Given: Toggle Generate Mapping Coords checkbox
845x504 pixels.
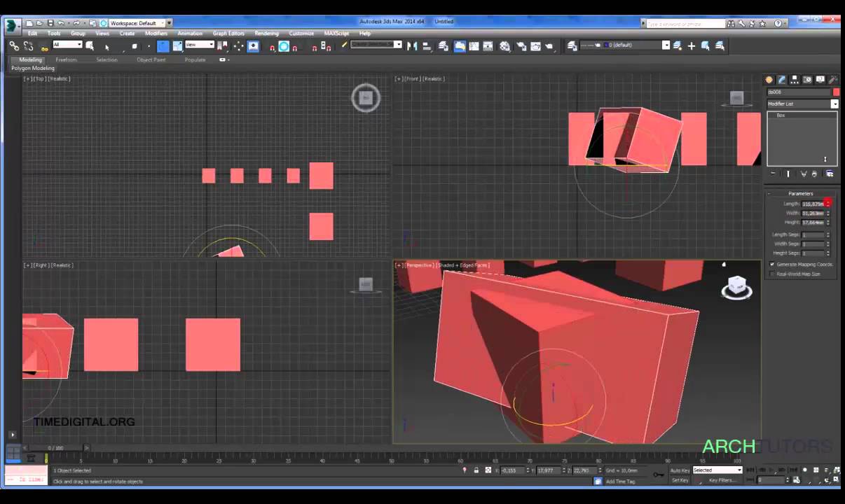Looking at the screenshot, I should (772, 265).
